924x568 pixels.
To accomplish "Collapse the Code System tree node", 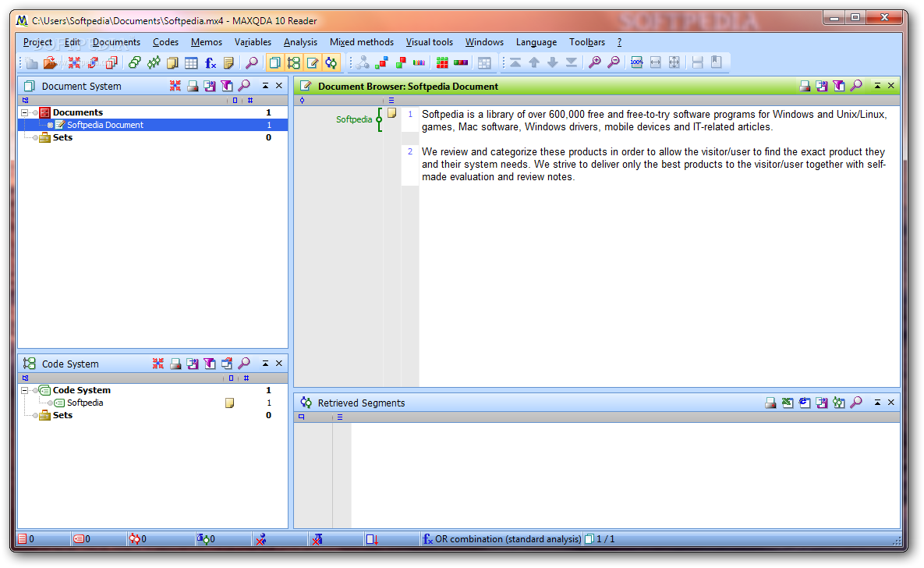I will (x=25, y=390).
